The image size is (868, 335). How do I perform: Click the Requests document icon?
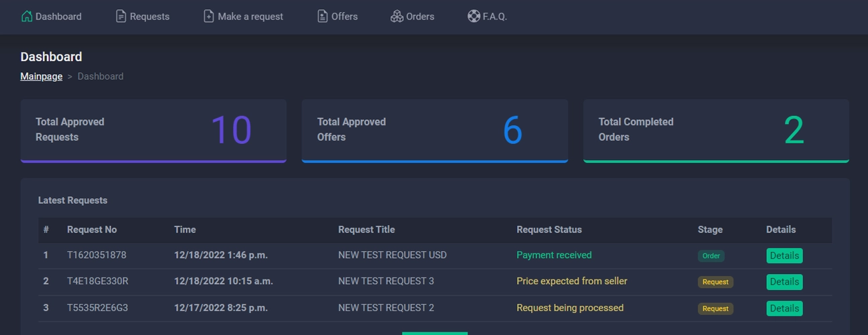pyautogui.click(x=121, y=16)
